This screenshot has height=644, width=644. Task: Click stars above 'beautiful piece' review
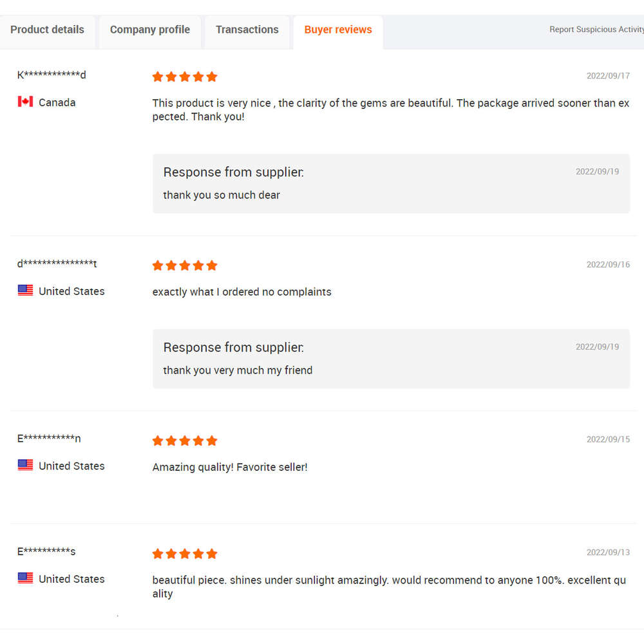click(185, 553)
